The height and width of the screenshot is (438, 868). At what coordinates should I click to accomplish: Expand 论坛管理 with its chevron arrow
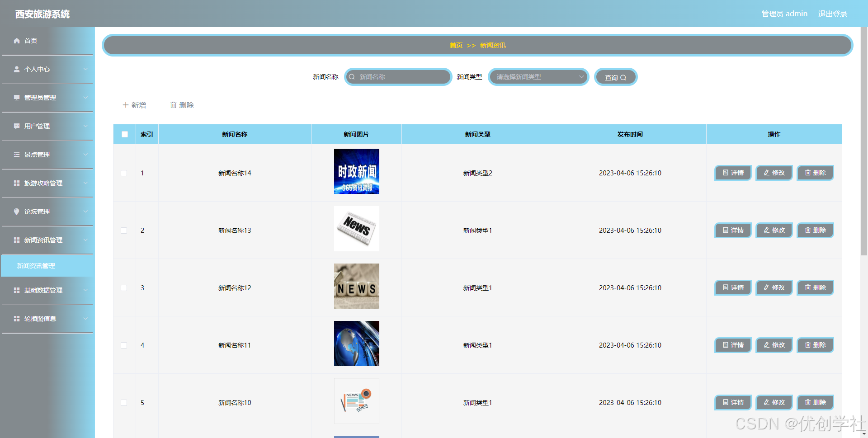click(85, 212)
